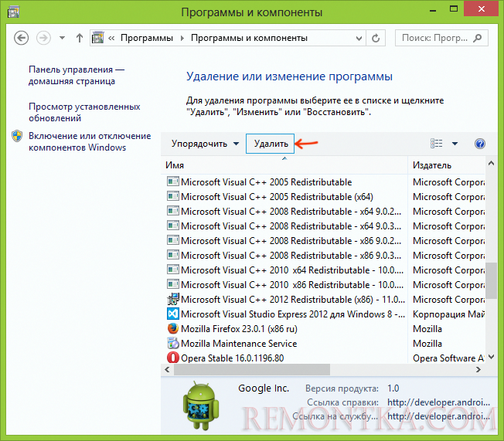Open Панель управления — домашняя страница link
This screenshot has height=441, width=504.
coord(77,75)
